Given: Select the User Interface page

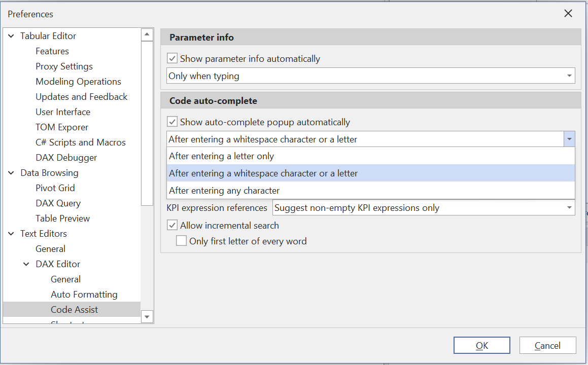Looking at the screenshot, I should tap(63, 112).
